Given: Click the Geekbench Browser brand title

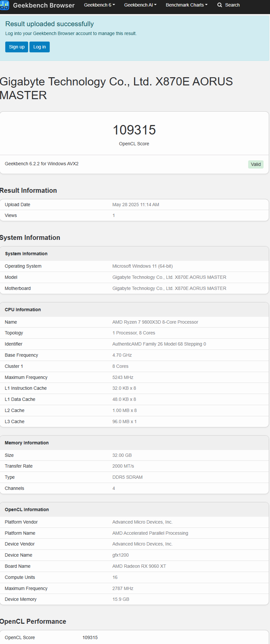Looking at the screenshot, I should coord(44,5).
